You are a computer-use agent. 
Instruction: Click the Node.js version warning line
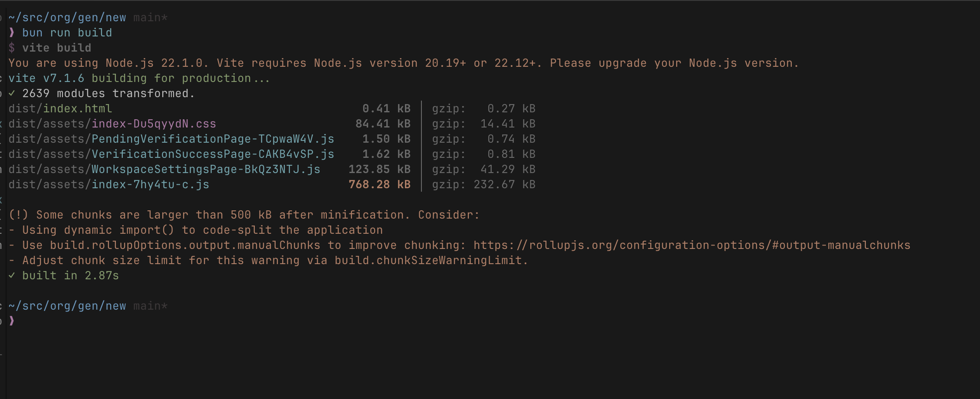point(404,63)
